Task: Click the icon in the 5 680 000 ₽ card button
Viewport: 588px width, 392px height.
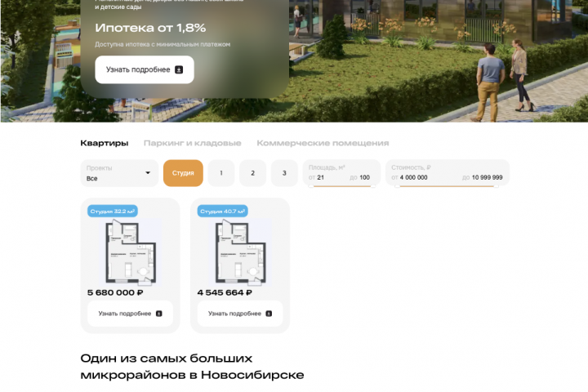Action: (x=159, y=314)
